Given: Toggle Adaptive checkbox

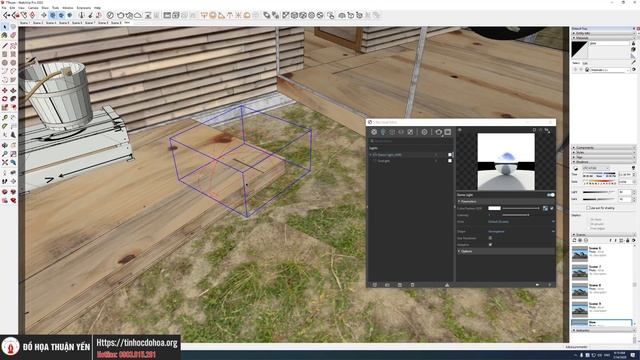Looking at the screenshot, I should 490,244.
